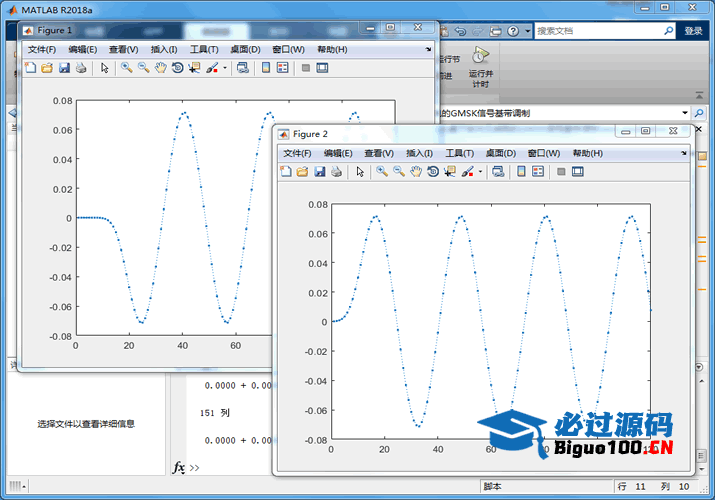715x500 pixels.
Task: Click Zoom In tool in Figure 2 toolbar
Action: point(382,172)
